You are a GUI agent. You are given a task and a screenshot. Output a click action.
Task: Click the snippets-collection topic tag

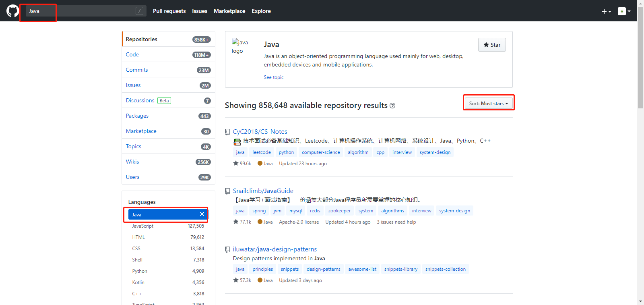click(x=446, y=269)
